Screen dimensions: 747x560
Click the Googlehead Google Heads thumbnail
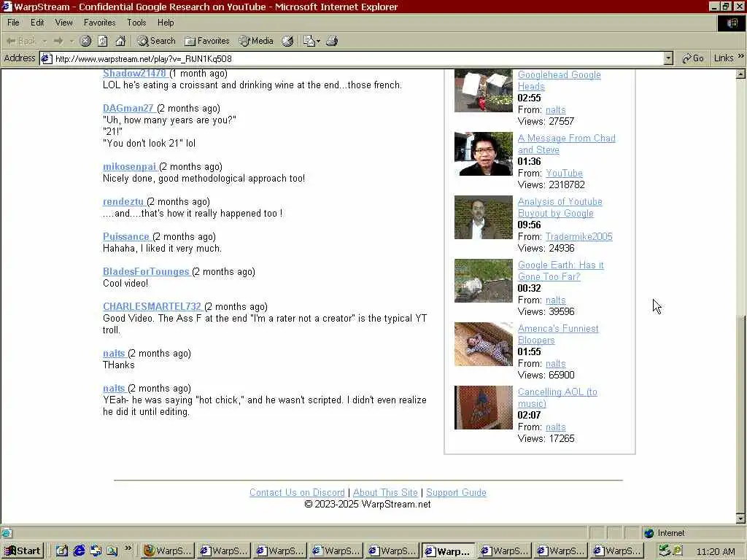click(484, 90)
